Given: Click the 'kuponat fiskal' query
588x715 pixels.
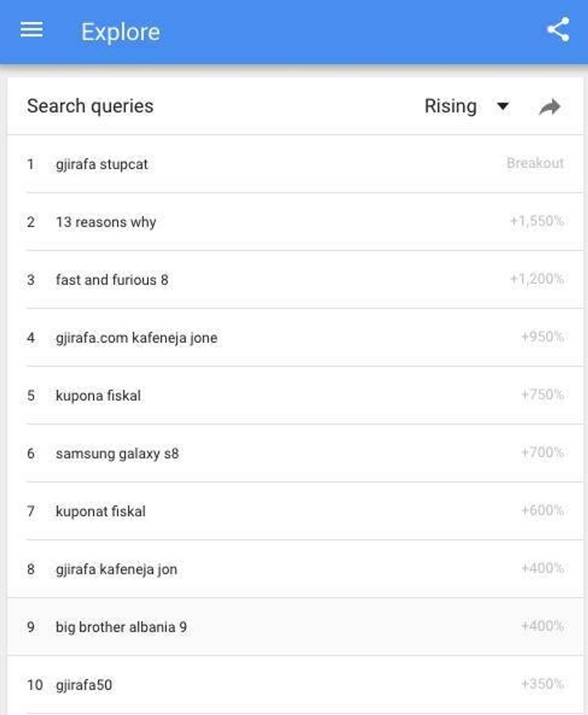Looking at the screenshot, I should tap(100, 511).
